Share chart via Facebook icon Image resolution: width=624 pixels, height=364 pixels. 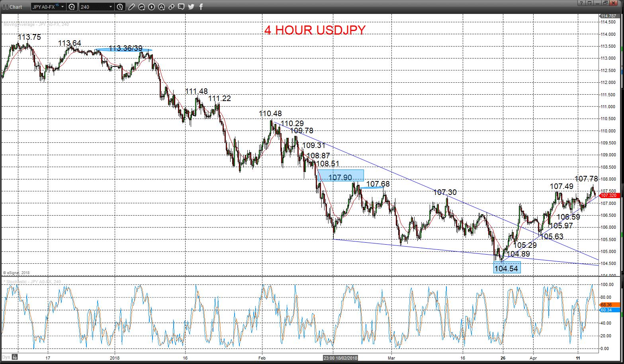tap(201, 7)
